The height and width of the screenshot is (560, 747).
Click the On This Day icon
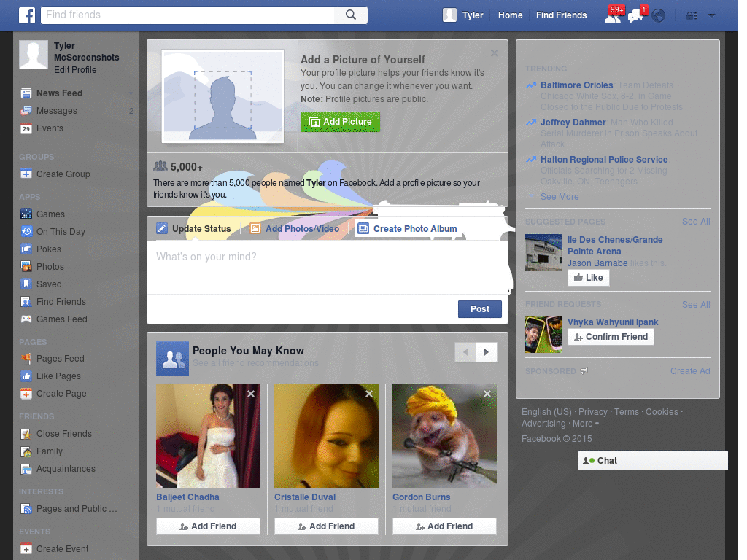(26, 232)
